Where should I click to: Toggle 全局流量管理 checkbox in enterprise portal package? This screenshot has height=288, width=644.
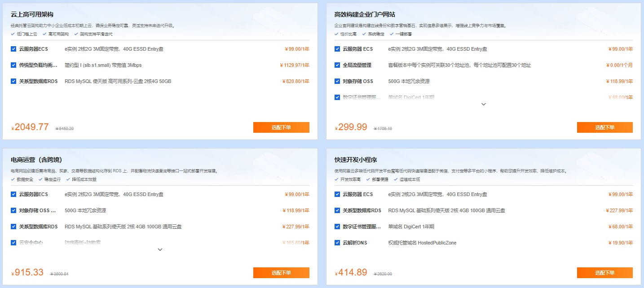point(337,65)
